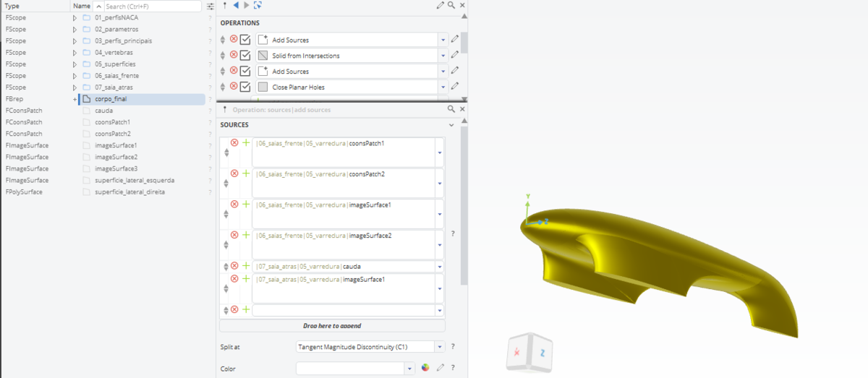Add a source after cauda with plus icon
Image resolution: width=868 pixels, height=378 pixels.
pos(246,266)
